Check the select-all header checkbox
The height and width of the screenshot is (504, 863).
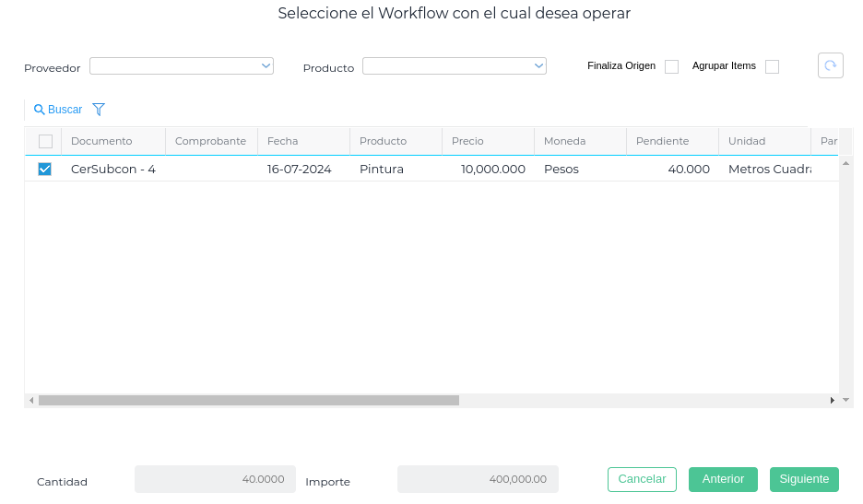coord(45,141)
